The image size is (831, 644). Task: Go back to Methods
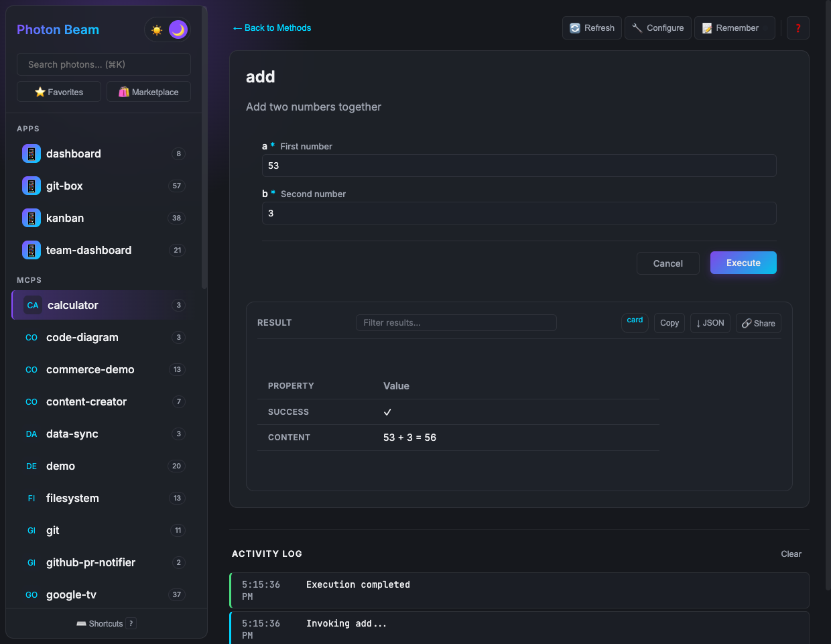pos(271,27)
